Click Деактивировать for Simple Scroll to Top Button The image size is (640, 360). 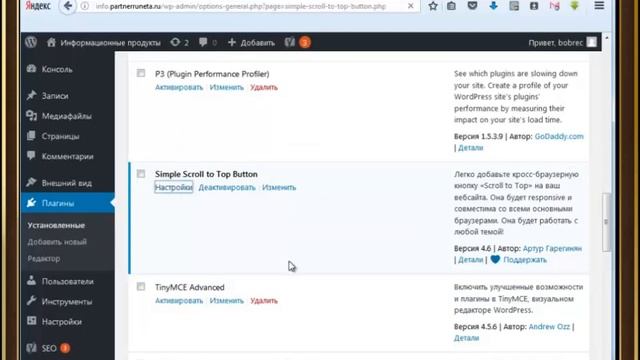coord(227,188)
